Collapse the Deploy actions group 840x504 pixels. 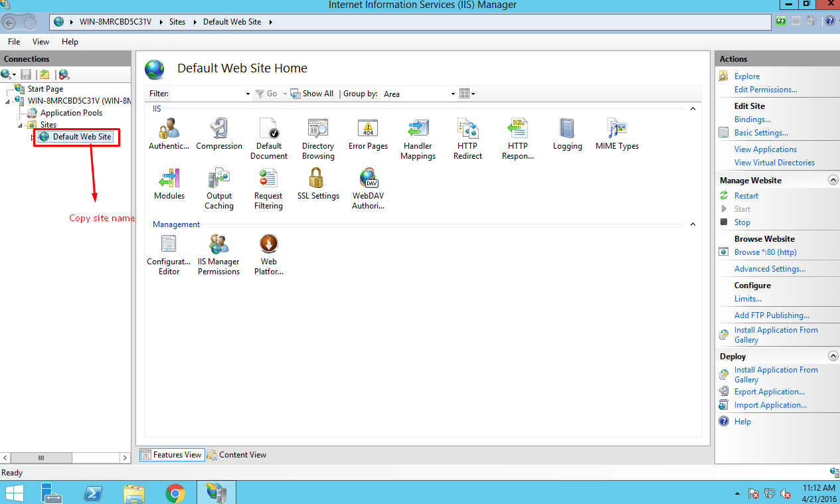click(x=833, y=356)
